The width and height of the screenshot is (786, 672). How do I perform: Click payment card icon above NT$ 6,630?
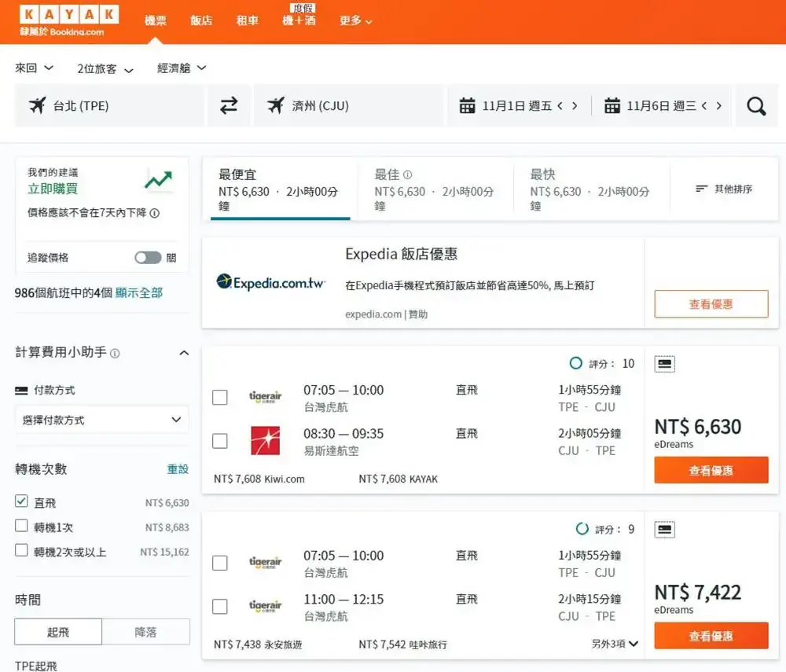click(x=665, y=364)
